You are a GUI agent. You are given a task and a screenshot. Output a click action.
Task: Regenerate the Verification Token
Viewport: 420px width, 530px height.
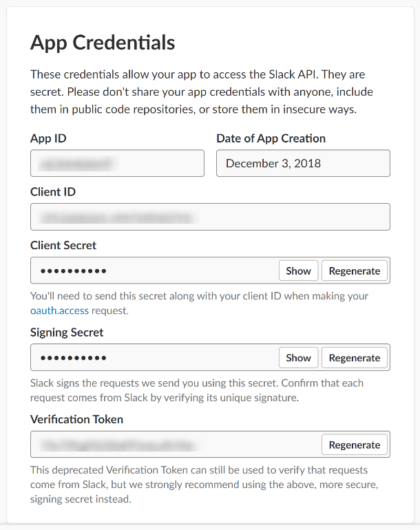click(355, 445)
